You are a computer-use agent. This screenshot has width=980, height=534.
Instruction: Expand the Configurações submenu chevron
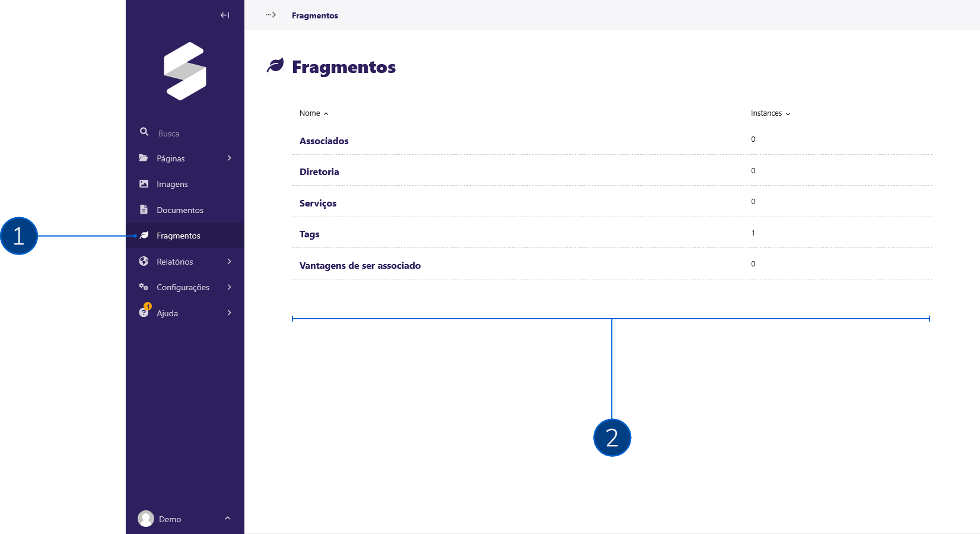[x=229, y=287]
